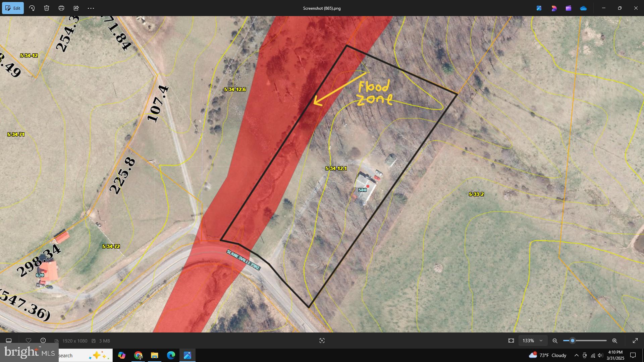Viewport: 644px width, 362px height.
Task: Adjust the zoom slider
Action: point(573,341)
